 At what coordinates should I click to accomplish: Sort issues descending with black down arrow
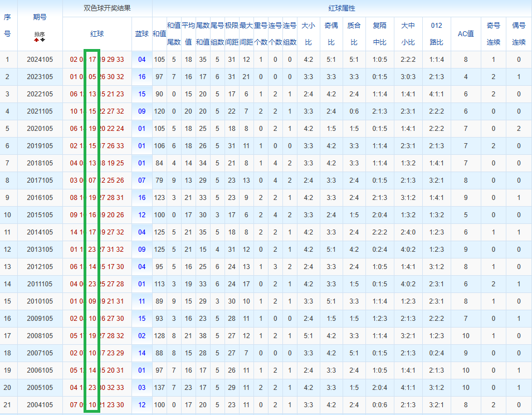click(43, 40)
